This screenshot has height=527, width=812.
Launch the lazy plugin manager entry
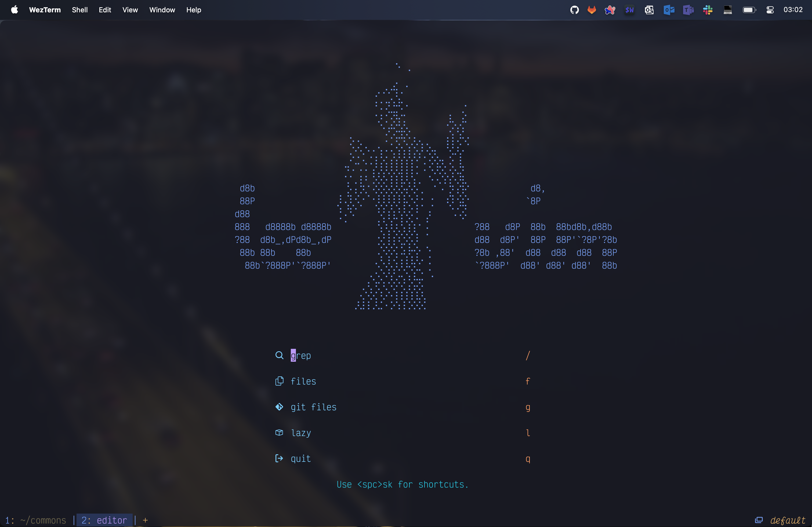403,433
